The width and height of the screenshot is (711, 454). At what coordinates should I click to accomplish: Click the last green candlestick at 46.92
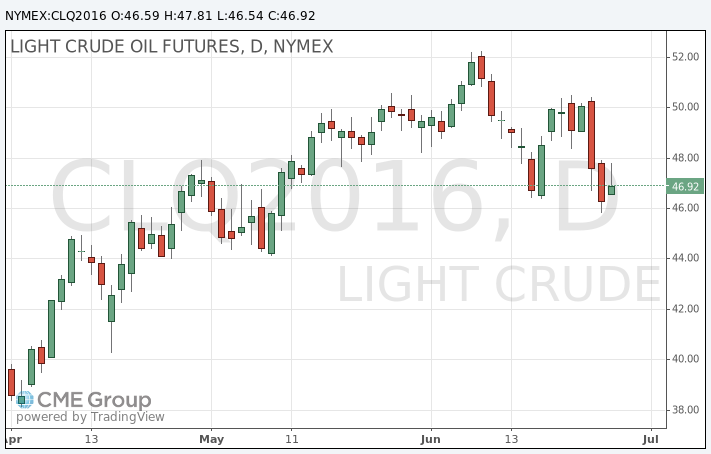pyautogui.click(x=611, y=190)
